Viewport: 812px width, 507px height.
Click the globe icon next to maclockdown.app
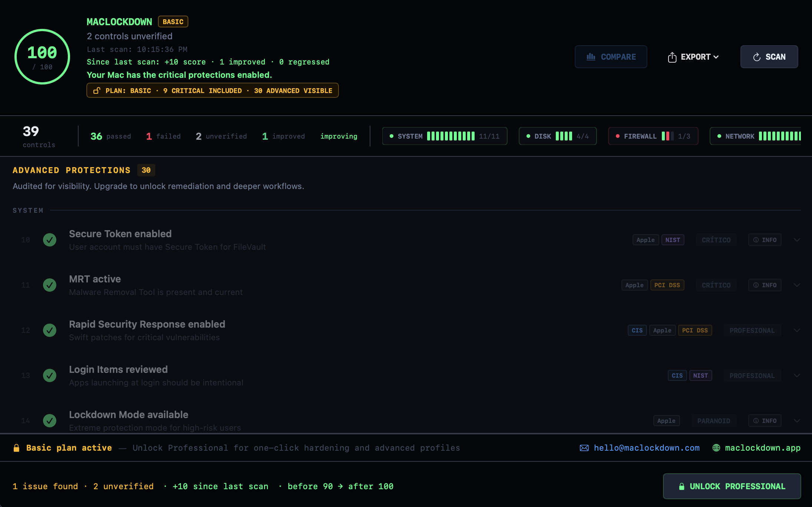(x=716, y=448)
